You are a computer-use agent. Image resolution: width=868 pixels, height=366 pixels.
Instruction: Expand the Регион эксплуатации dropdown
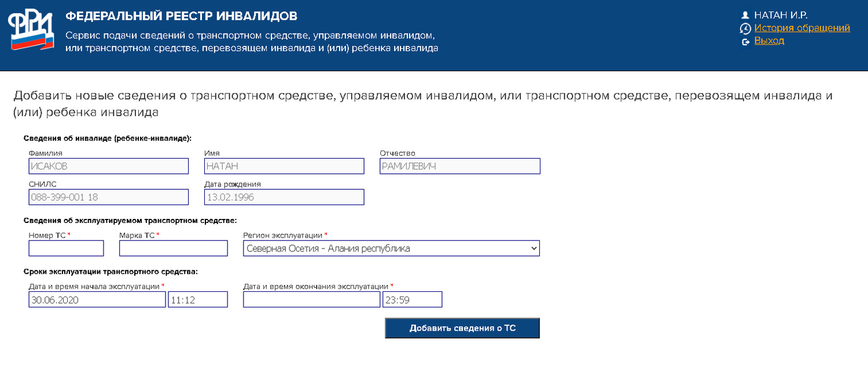coord(391,248)
